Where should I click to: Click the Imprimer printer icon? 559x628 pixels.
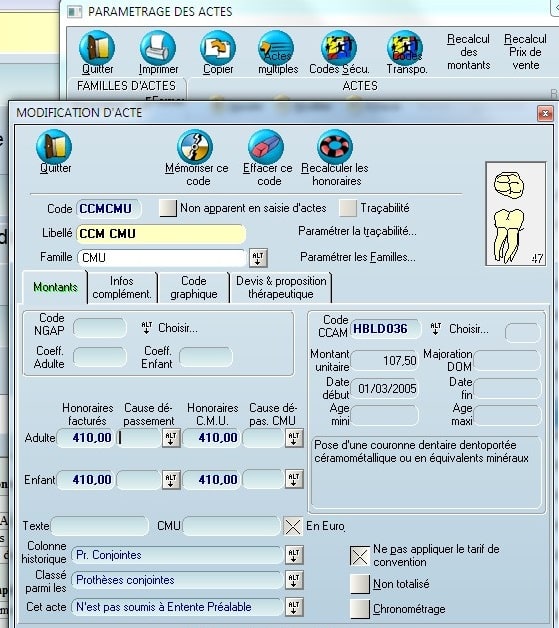[x=158, y=48]
